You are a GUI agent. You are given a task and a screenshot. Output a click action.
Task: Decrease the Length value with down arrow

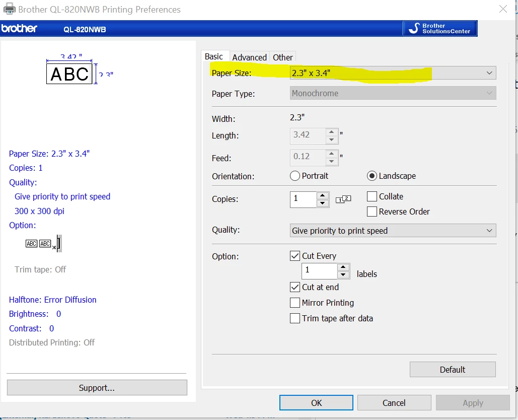pyautogui.click(x=331, y=140)
